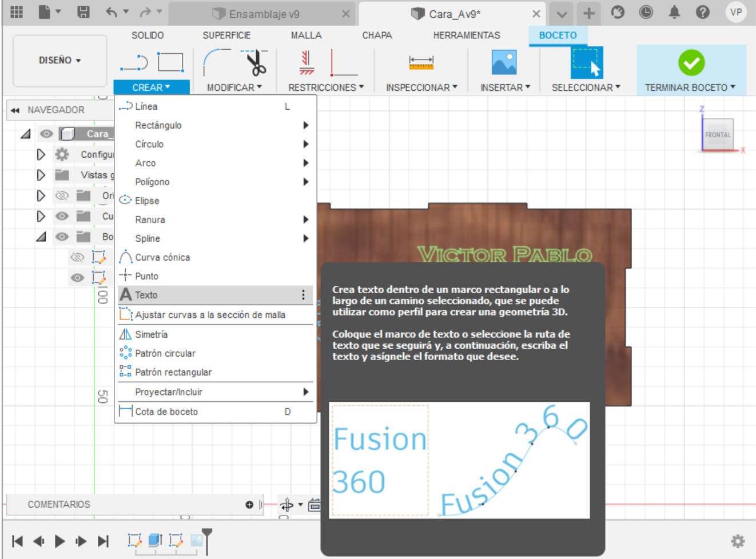Click the File menu document icon
Image resolution: width=756 pixels, height=559 pixels.
click(x=45, y=12)
